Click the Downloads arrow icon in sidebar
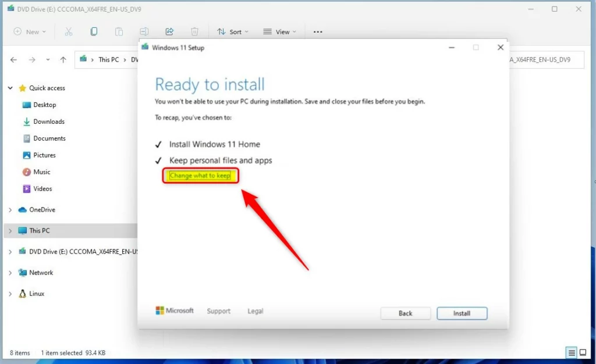 (x=27, y=122)
